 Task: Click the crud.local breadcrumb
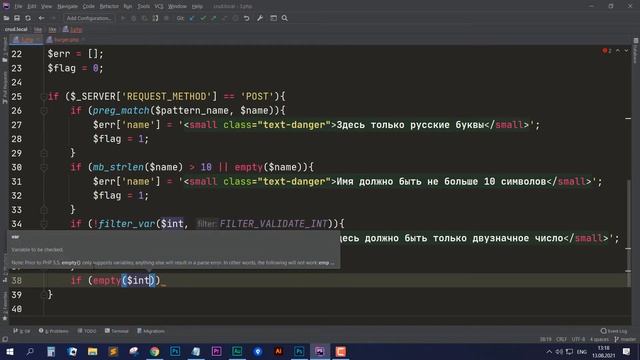coord(16,29)
